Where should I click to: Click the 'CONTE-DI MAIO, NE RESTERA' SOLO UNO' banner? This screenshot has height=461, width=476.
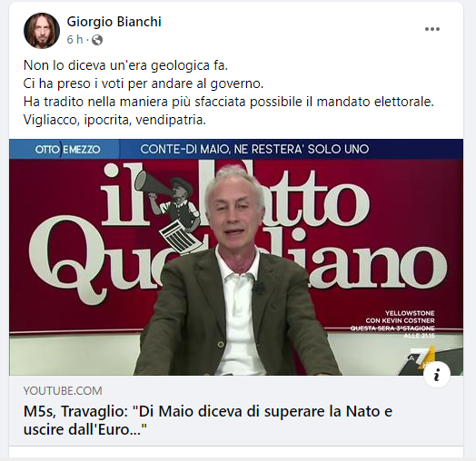click(x=254, y=149)
